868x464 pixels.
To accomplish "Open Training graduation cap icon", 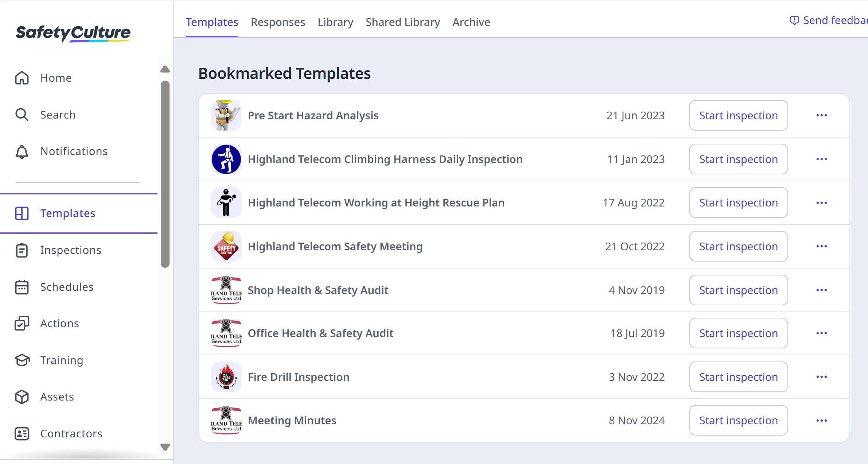I will (x=22, y=360).
